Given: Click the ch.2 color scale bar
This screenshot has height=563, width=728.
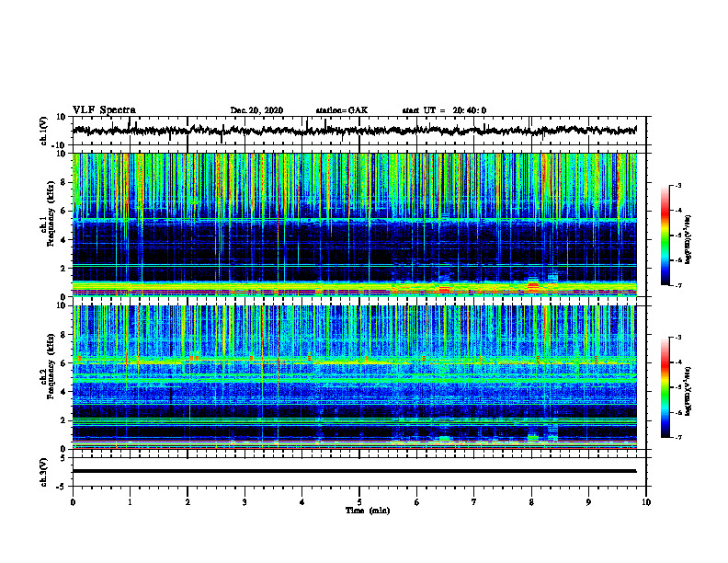Looking at the screenshot, I should [x=665, y=387].
